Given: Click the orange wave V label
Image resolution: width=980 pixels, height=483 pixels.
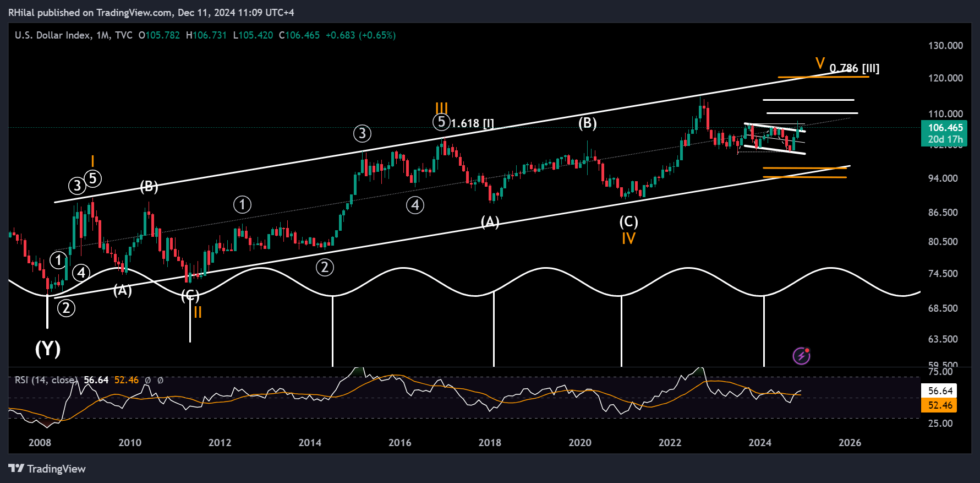Looking at the screenshot, I should click(x=820, y=63).
